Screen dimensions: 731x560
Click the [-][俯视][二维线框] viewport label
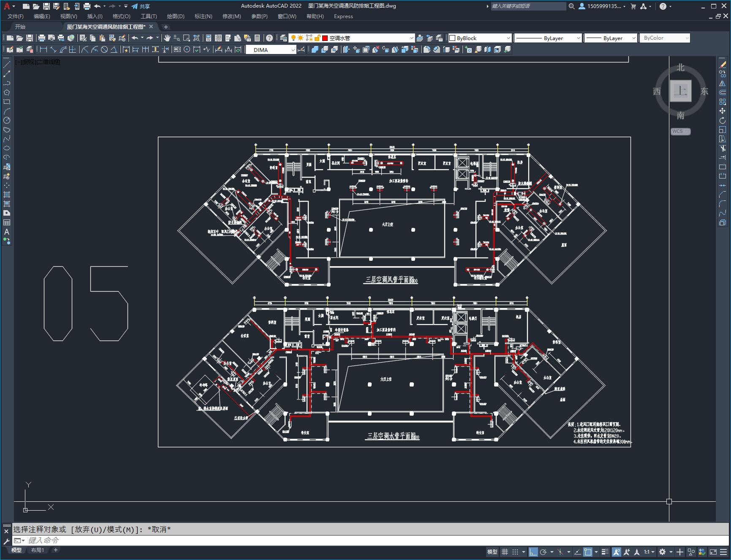coord(38,62)
